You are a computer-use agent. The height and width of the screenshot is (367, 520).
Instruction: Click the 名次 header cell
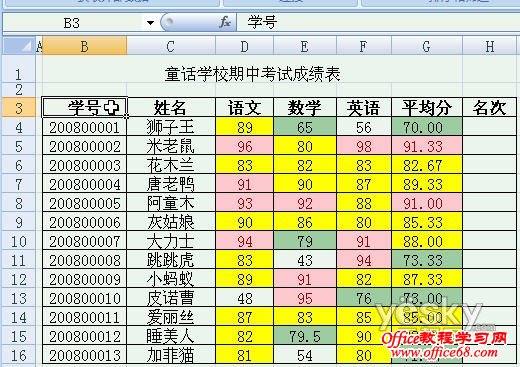pos(490,107)
